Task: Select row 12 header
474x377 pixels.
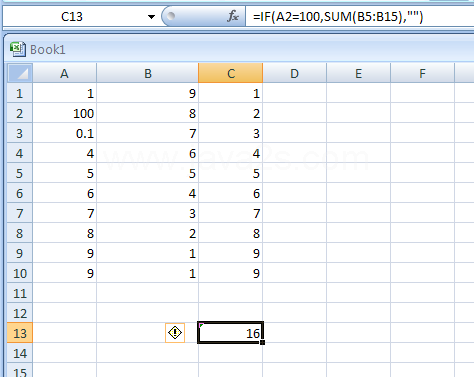Action: [20, 313]
